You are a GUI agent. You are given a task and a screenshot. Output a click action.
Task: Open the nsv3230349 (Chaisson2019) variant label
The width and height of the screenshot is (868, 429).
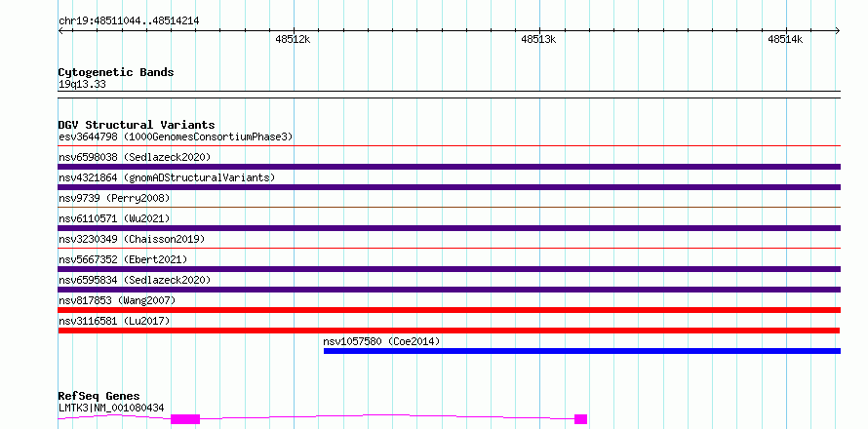click(x=132, y=239)
